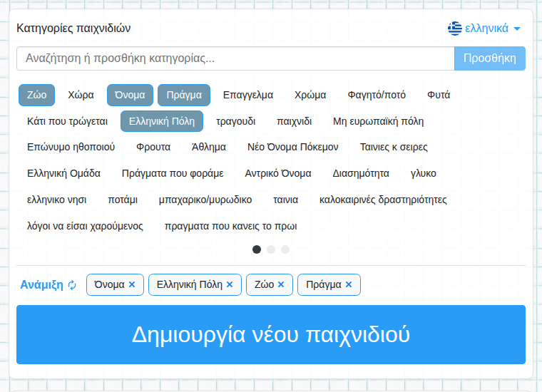542x392 pixels.
Task: Select the Φυτά category
Action: pyautogui.click(x=439, y=95)
